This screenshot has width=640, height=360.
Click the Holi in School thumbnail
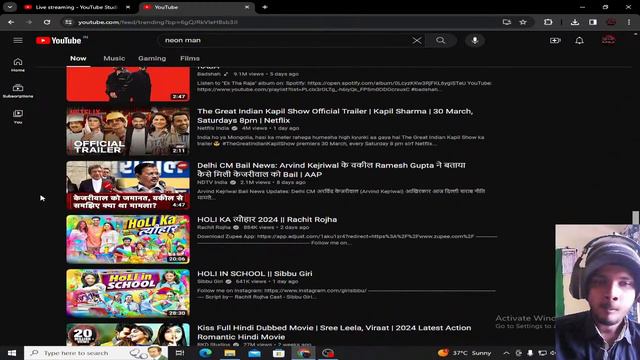[x=128, y=293]
